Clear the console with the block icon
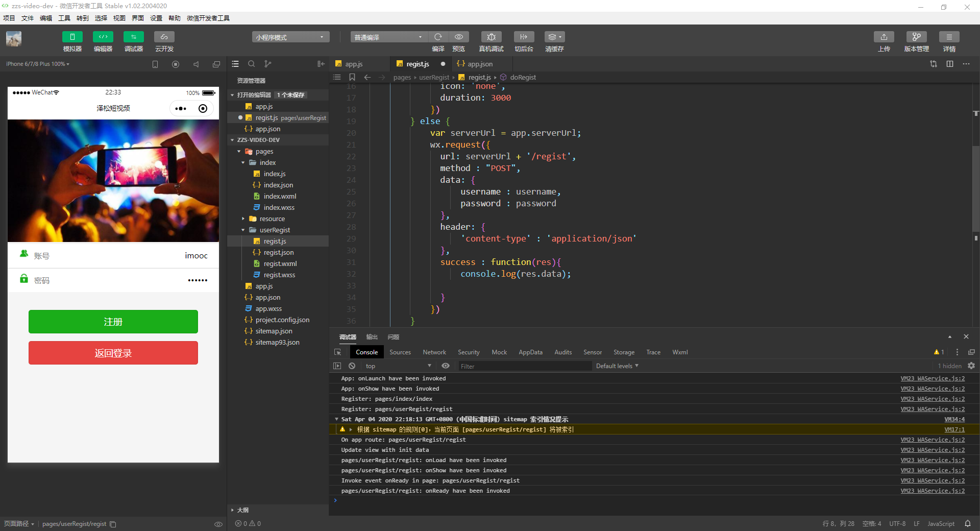The image size is (980, 531). (x=352, y=366)
